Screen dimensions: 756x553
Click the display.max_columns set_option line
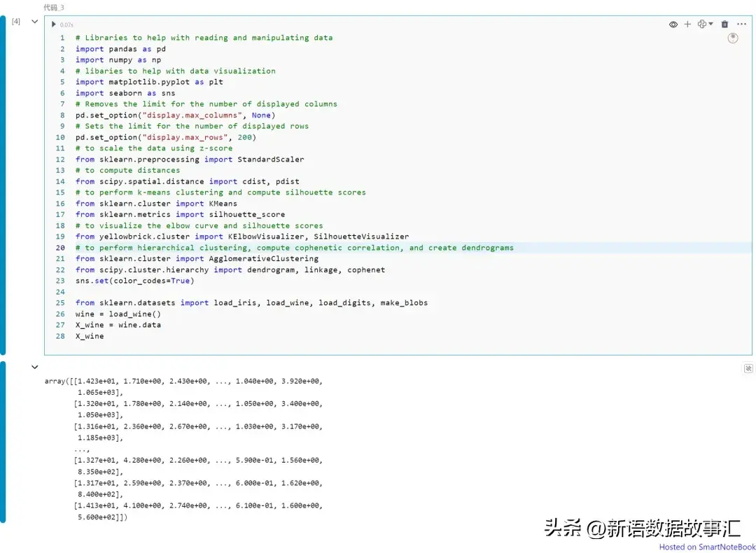(x=175, y=115)
